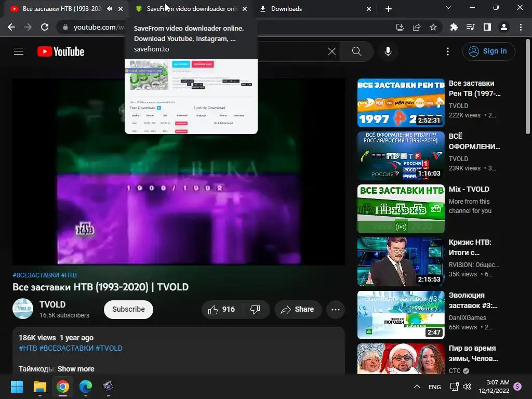532x399 pixels.
Task: Expand the tab search chevron
Action: tap(448, 7)
